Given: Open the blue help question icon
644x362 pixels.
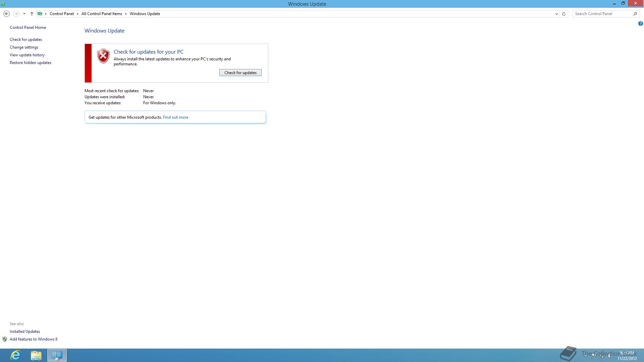Looking at the screenshot, I should [640, 23].
